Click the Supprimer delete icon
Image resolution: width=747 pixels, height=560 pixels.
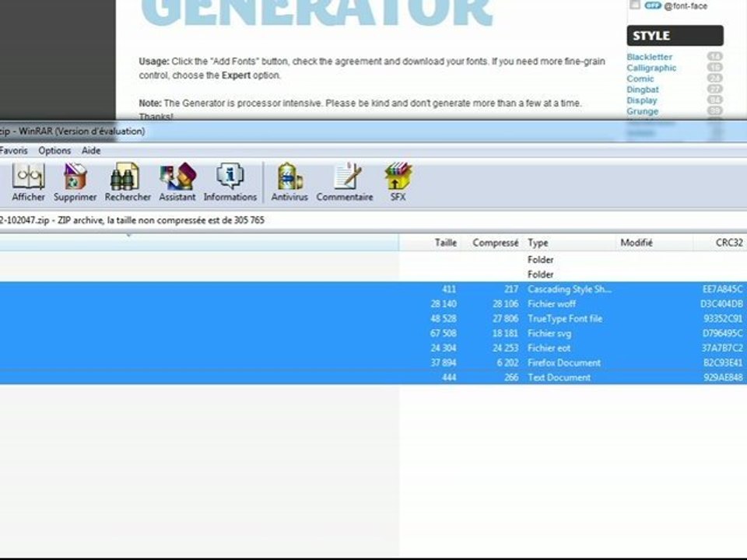[75, 182]
